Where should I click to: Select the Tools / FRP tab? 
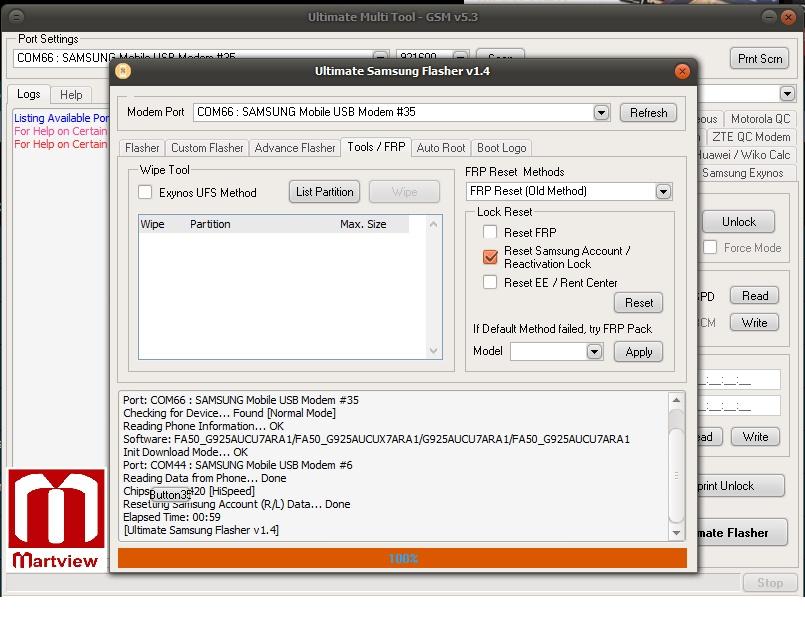376,147
